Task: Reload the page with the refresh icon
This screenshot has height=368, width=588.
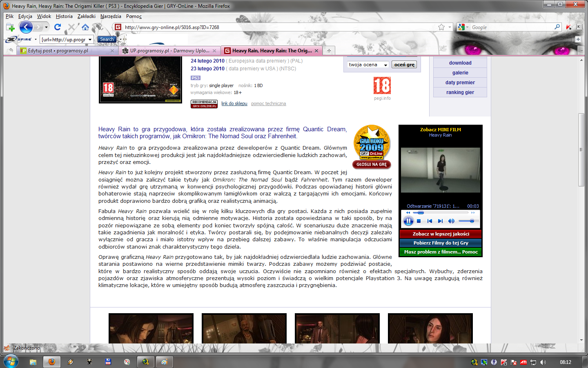Action: [x=58, y=27]
